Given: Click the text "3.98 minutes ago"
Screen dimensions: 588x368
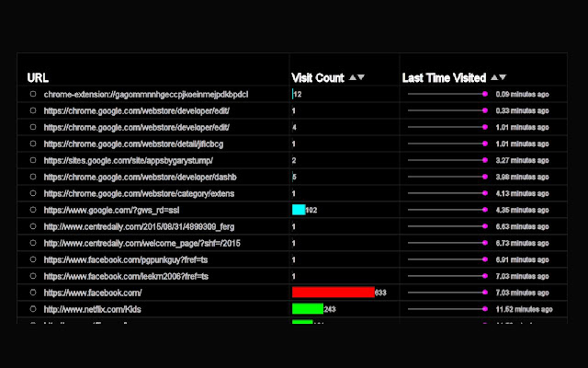Looking at the screenshot, I should pyautogui.click(x=522, y=177).
